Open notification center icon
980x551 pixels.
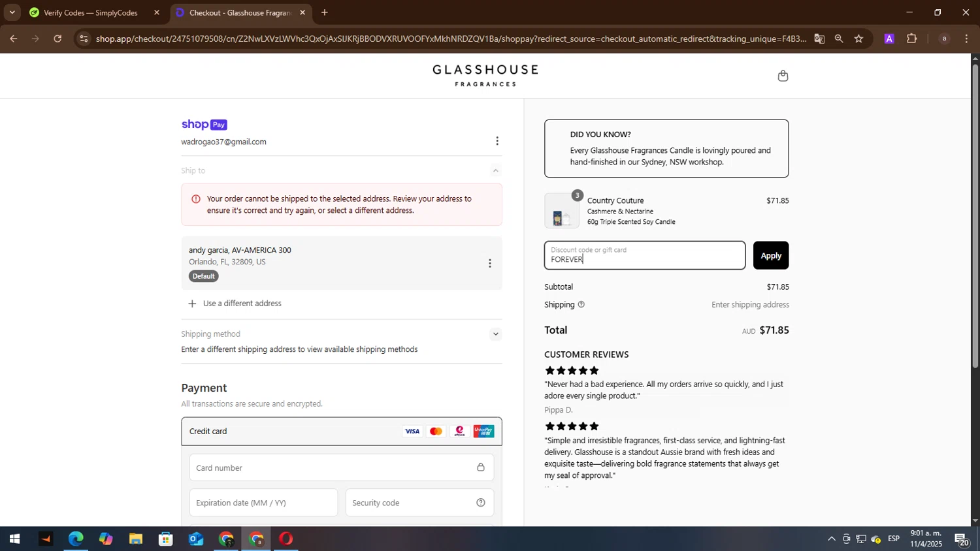tap(962, 539)
